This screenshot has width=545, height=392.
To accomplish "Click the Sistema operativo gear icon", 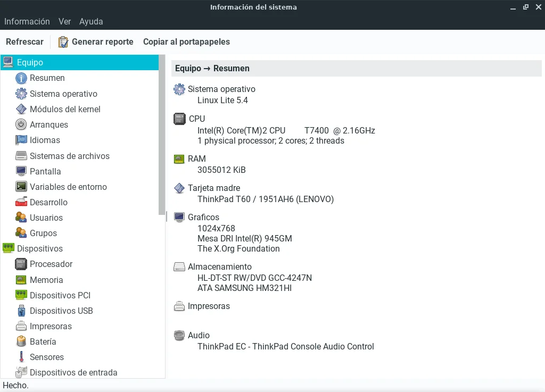I will (x=21, y=94).
